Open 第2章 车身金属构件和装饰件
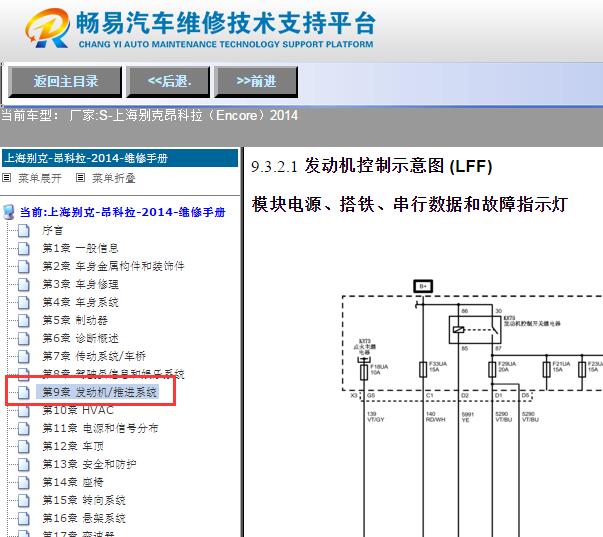The image size is (603, 537). (x=113, y=266)
